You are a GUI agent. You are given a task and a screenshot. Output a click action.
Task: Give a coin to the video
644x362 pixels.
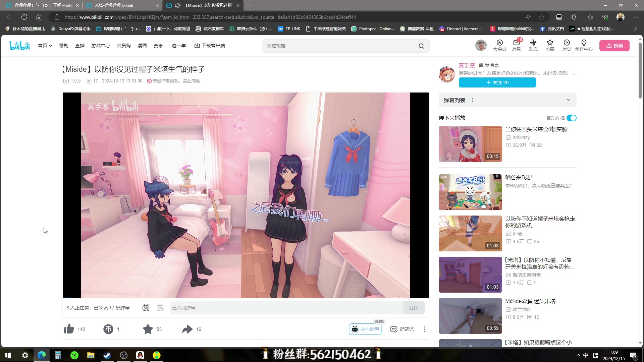point(108,329)
